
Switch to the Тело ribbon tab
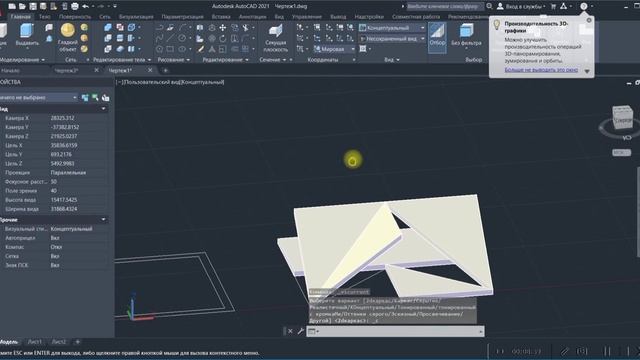[x=45, y=17]
